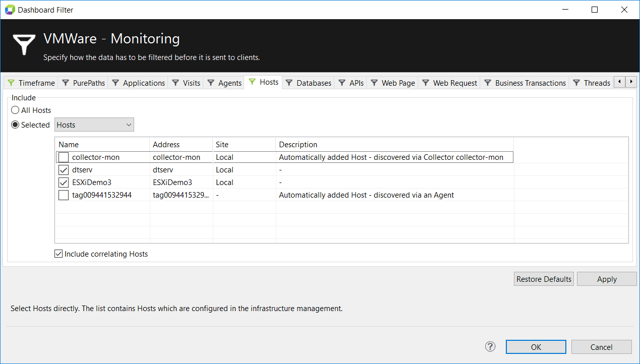Viewport: 640px width, 364px height.
Task: Click the funnel icon on PurePaths tab
Action: 66,83
